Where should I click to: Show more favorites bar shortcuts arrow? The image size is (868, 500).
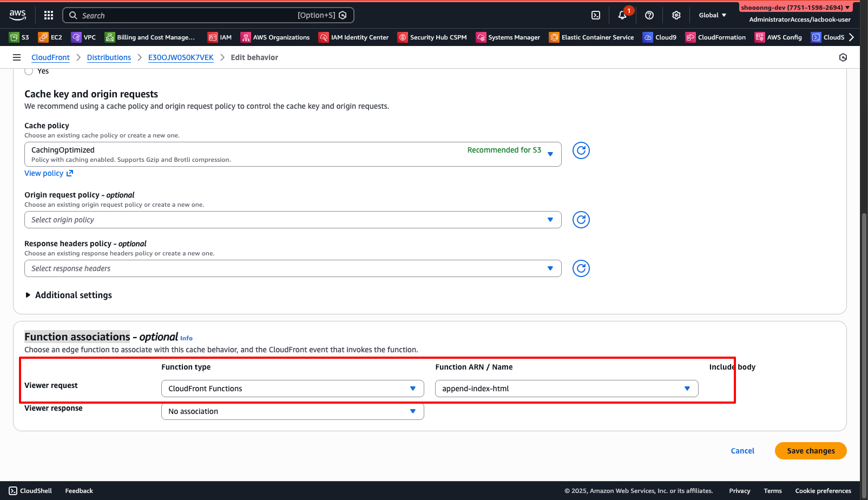[851, 37]
